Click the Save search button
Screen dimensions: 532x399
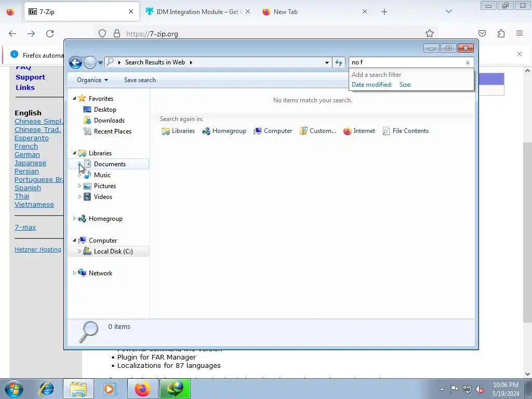point(140,80)
